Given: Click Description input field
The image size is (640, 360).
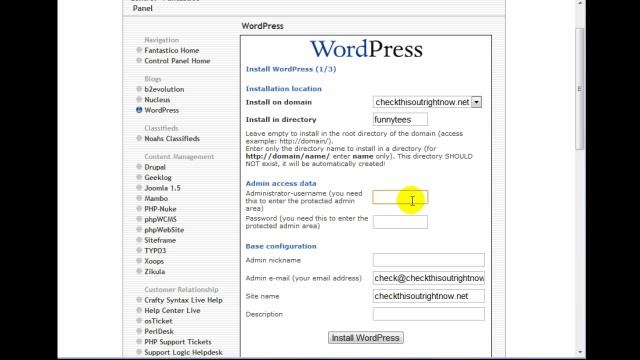Looking at the screenshot, I should tap(429, 314).
